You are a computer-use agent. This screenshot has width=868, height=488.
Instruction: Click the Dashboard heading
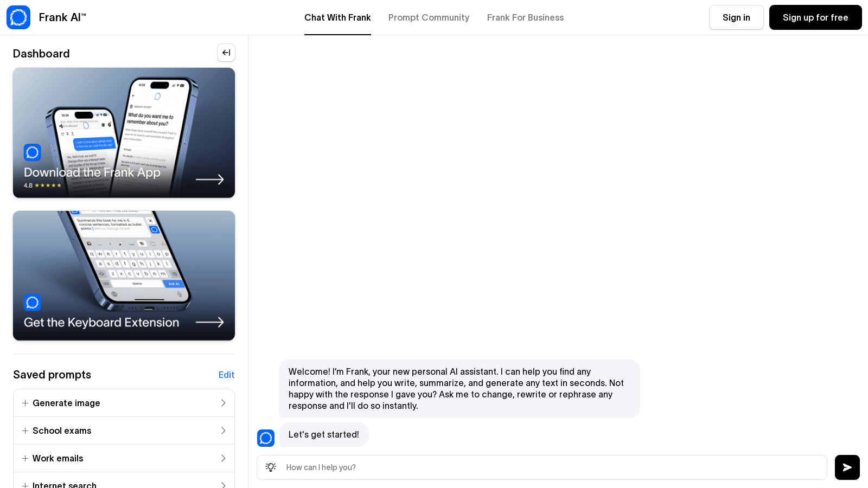pos(41,54)
